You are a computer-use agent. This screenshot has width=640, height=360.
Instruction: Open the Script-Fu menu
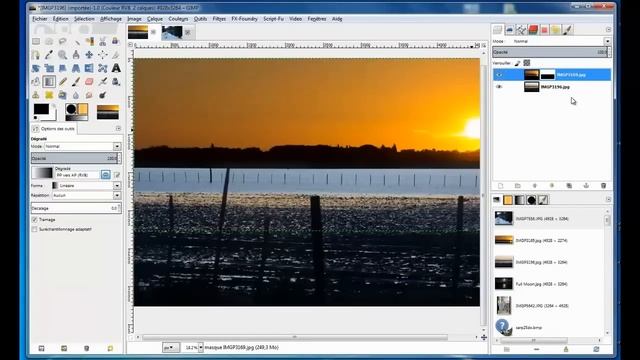273,19
